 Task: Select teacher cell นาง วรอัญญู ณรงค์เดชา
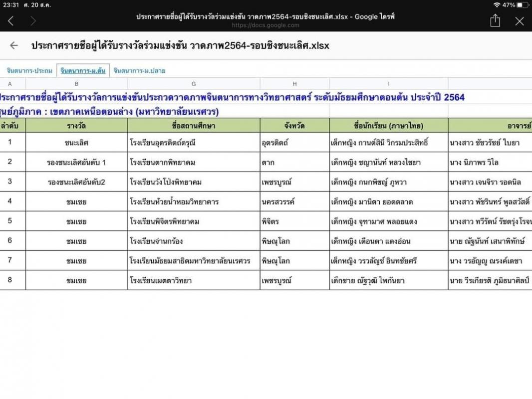(x=490, y=260)
